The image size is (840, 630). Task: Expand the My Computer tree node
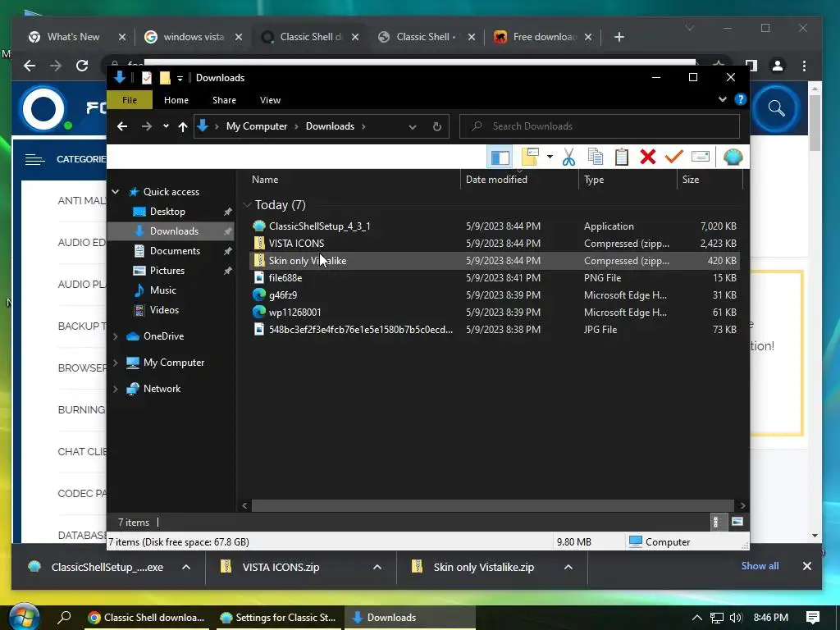(115, 362)
